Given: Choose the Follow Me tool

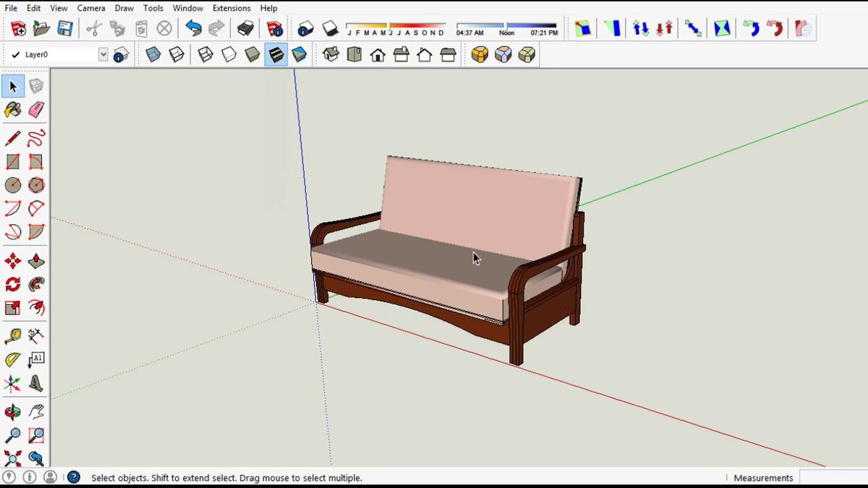Looking at the screenshot, I should (x=36, y=284).
